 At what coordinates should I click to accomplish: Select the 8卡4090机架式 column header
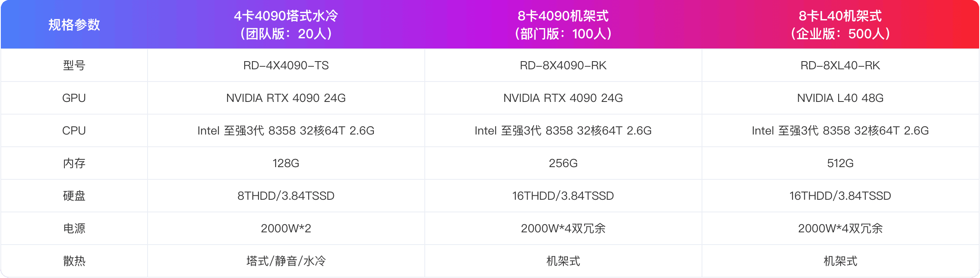click(x=563, y=24)
